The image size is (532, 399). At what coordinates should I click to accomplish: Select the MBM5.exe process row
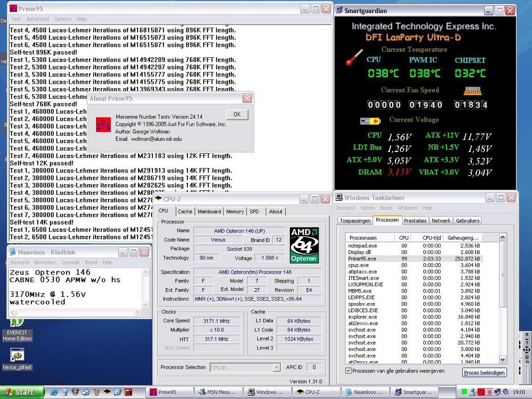(x=414, y=291)
